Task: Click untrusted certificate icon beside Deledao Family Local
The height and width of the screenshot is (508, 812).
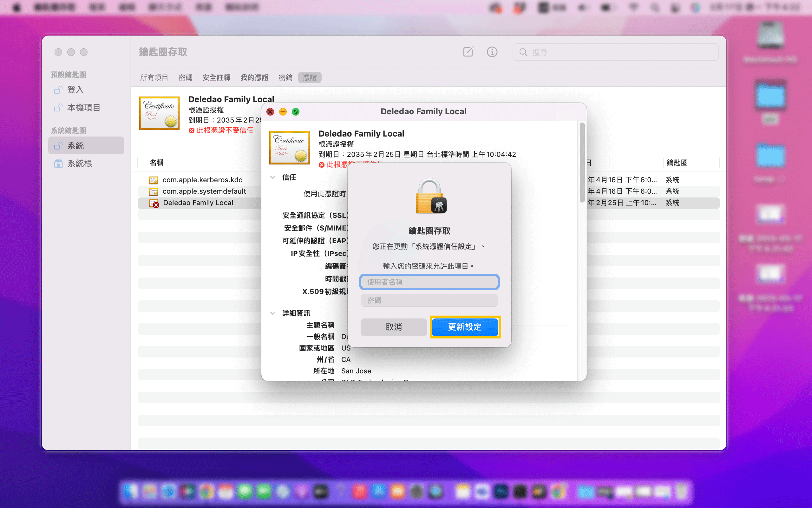Action: pyautogui.click(x=154, y=203)
